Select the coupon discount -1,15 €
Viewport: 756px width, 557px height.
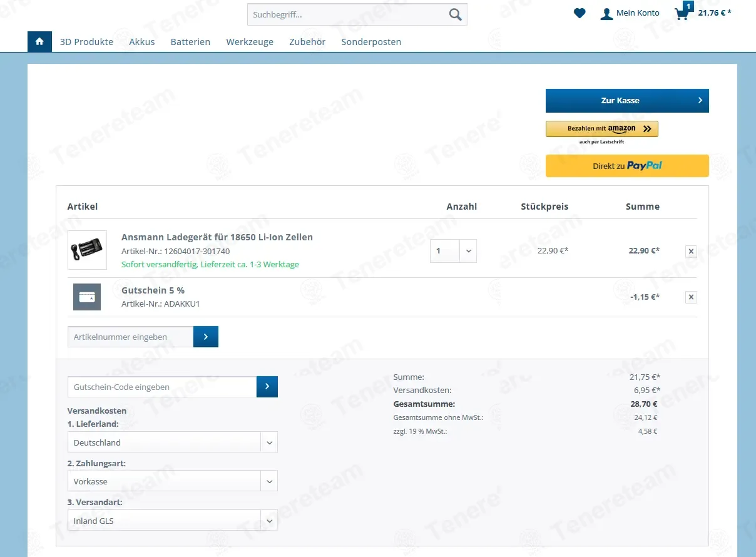point(645,297)
